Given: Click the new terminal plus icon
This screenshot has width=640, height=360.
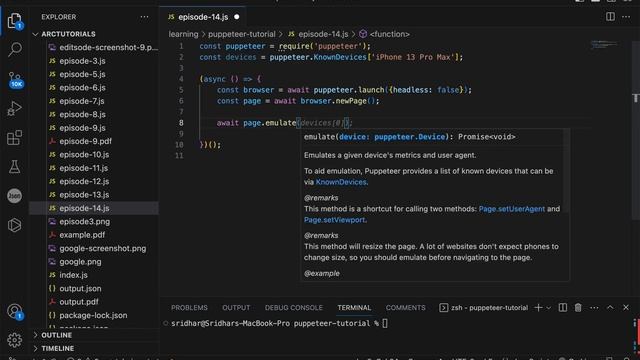Looking at the screenshot, I should point(538,308).
